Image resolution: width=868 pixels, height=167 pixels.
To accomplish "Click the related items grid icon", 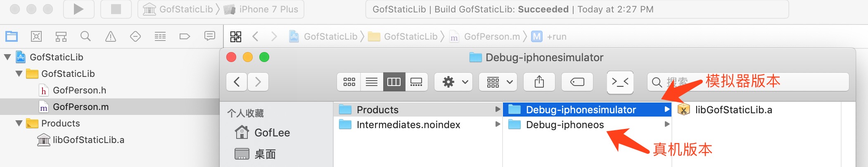I will point(236,36).
